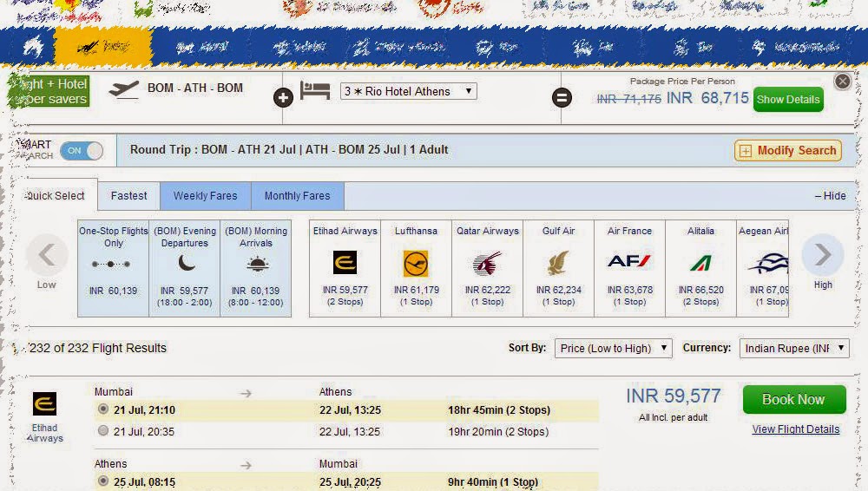The image size is (868, 491).
Task: Select the Alitalia logo
Action: click(x=700, y=263)
